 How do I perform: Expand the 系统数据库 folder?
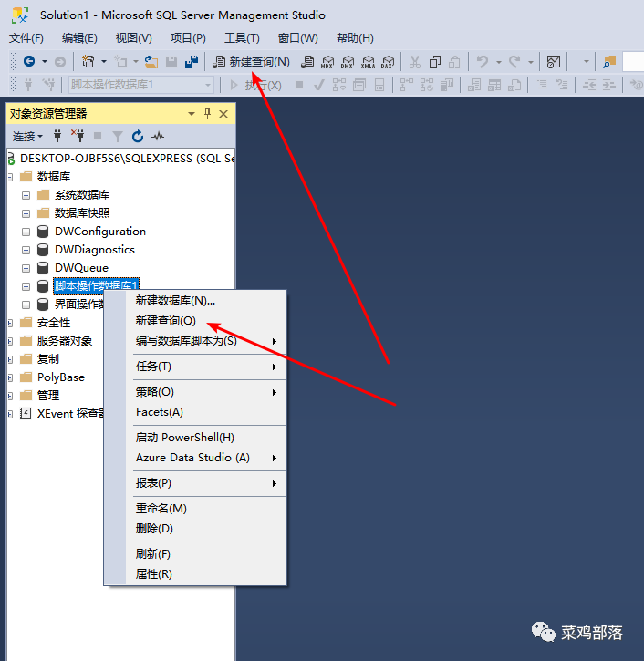tap(26, 196)
